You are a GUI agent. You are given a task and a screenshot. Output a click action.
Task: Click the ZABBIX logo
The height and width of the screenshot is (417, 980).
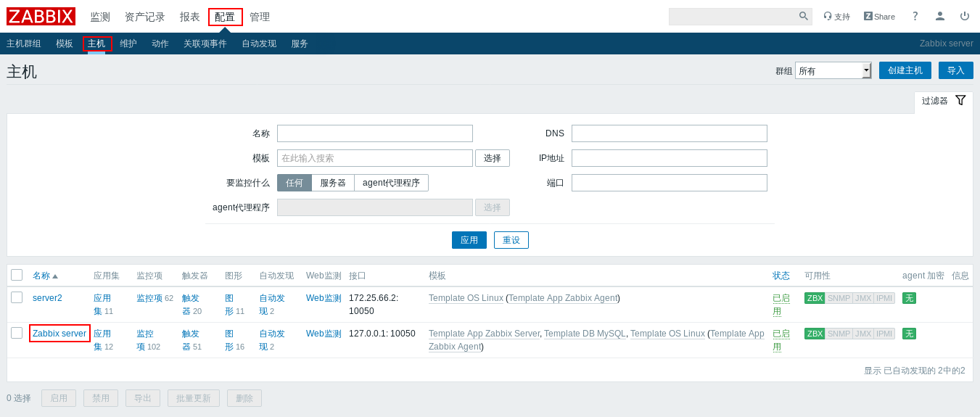41,17
